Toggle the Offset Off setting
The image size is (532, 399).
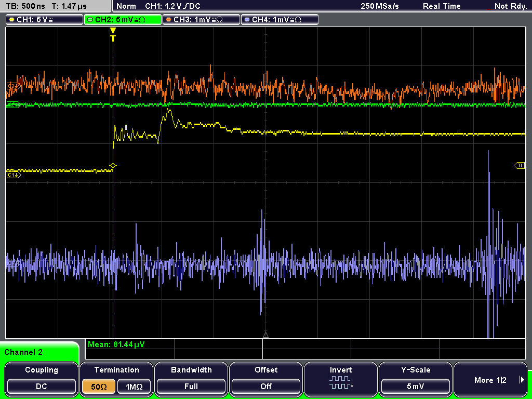pos(266,379)
